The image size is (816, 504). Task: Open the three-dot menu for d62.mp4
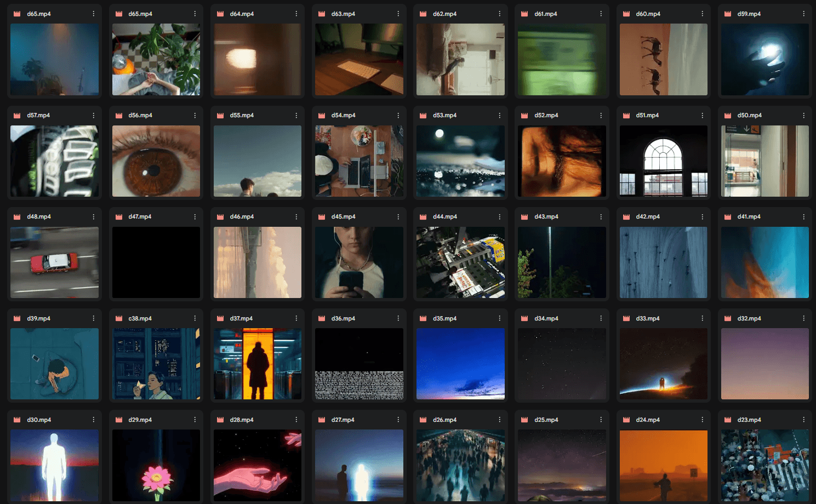[500, 14]
